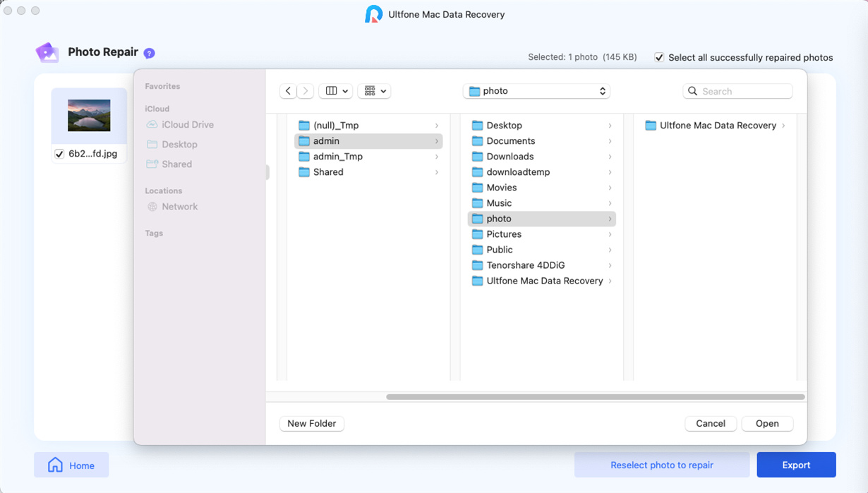
Task: Click the search magnifier icon
Action: click(x=693, y=91)
